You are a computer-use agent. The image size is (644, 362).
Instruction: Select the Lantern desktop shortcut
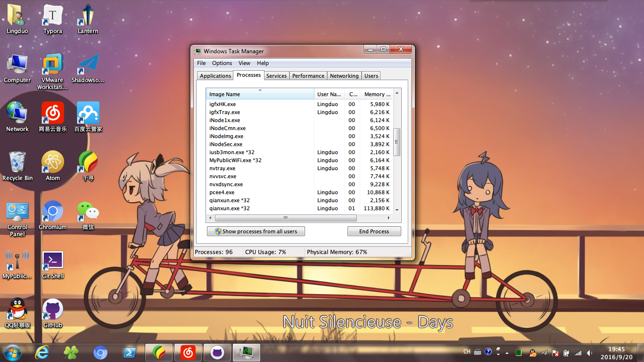point(88,19)
